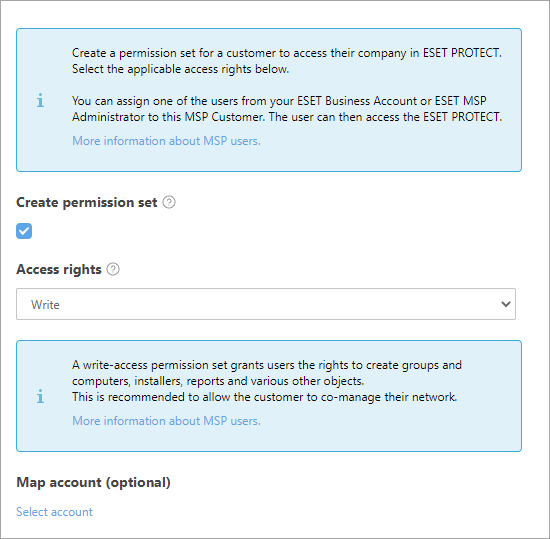This screenshot has width=550, height=539.
Task: Open top More information about MSP users link
Action: [166, 141]
